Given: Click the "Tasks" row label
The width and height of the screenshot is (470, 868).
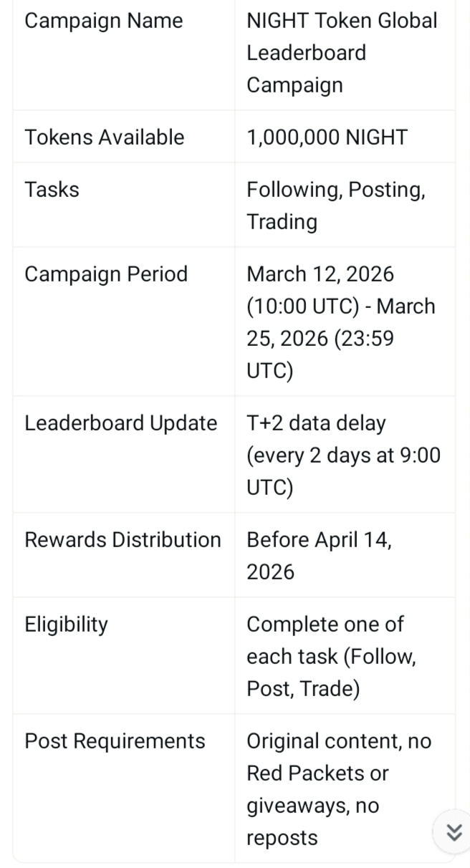Looking at the screenshot, I should pos(52,190).
